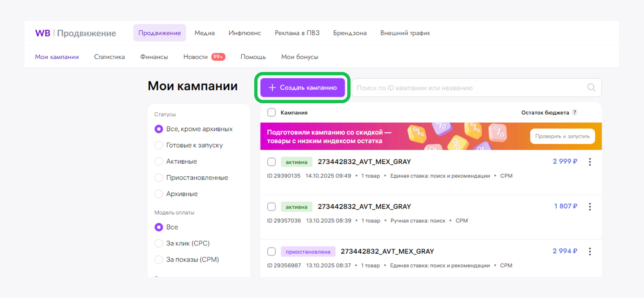Click the 99+ news notification badge
This screenshot has width=644, height=298.
pyautogui.click(x=218, y=57)
